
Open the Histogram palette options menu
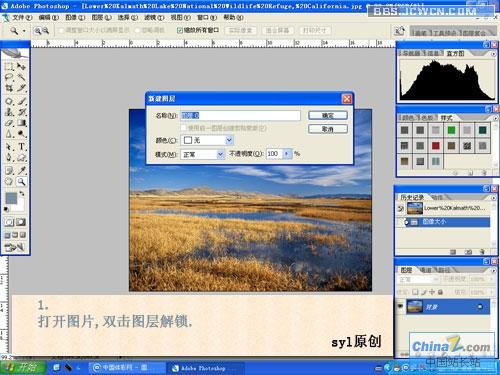click(493, 53)
